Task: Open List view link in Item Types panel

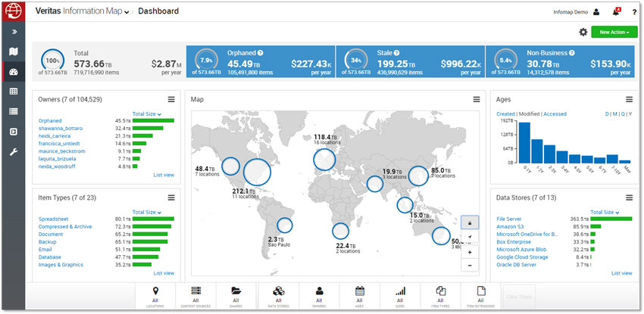Action: click(164, 273)
